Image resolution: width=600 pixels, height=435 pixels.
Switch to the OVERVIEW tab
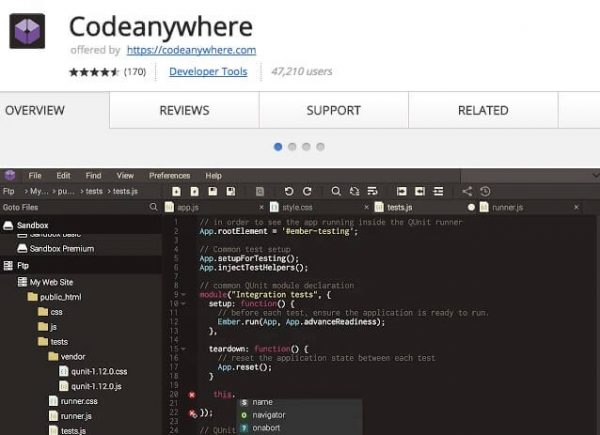(54, 110)
